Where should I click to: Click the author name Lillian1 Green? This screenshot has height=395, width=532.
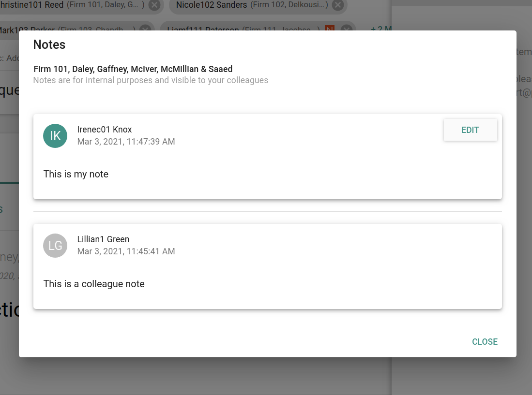[x=103, y=239]
